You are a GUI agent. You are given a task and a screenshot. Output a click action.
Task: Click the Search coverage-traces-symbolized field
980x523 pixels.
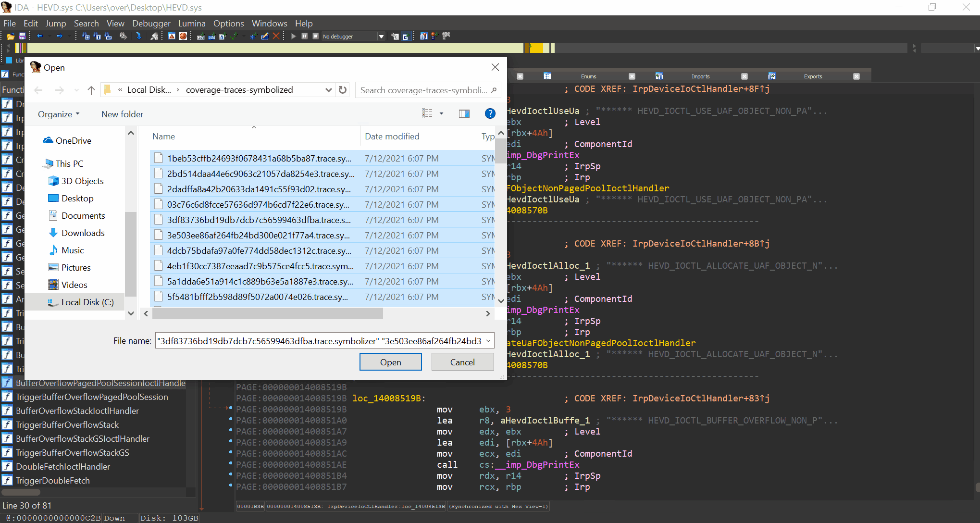423,90
